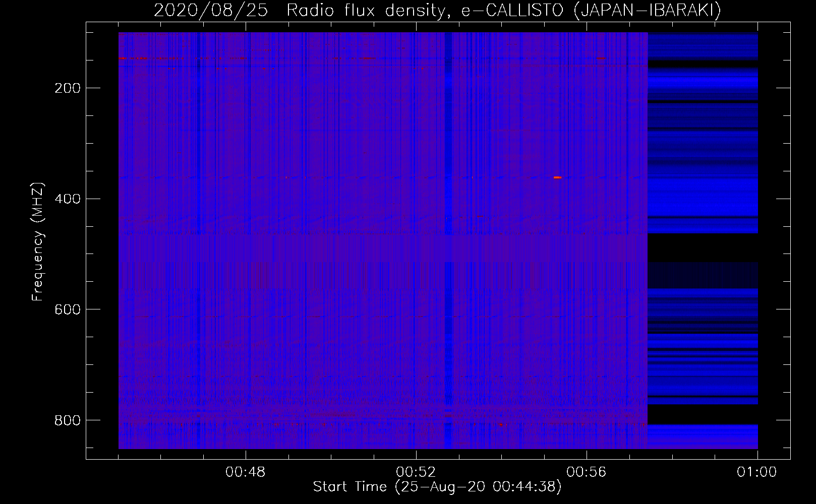Viewport: 816px width, 504px height.
Task: Click the plot title 'Radio flux density, e-CALLISTO (JAPAN-IBARAKI)'
Action: click(x=504, y=11)
